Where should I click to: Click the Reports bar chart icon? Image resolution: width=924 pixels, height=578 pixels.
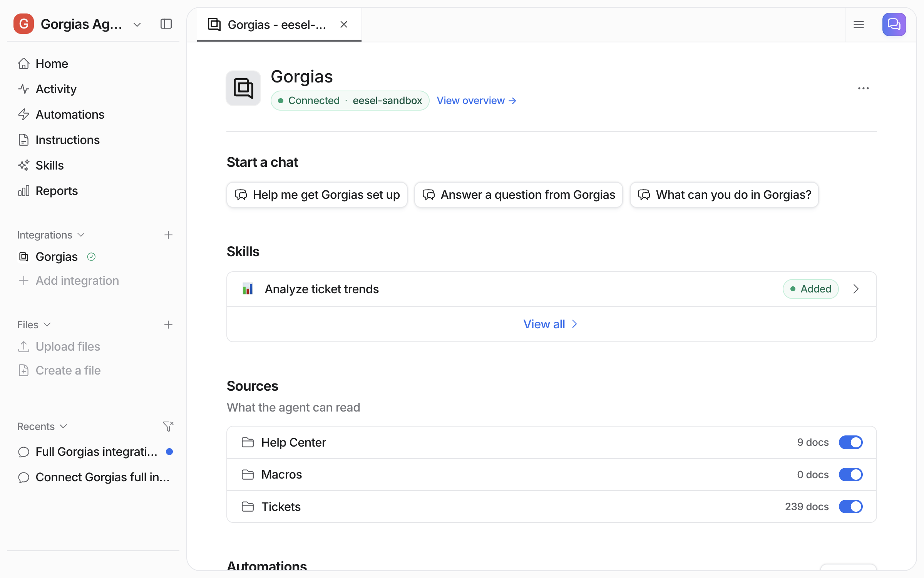[23, 191]
